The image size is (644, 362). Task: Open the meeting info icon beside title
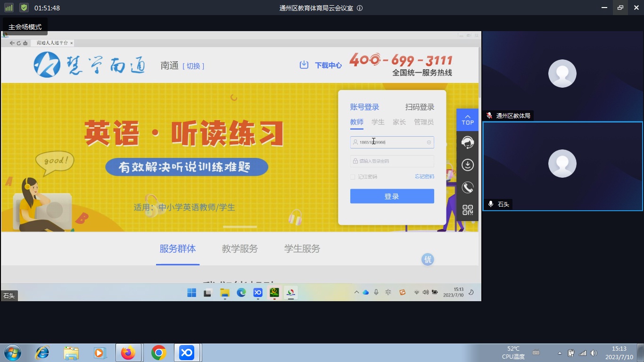360,8
